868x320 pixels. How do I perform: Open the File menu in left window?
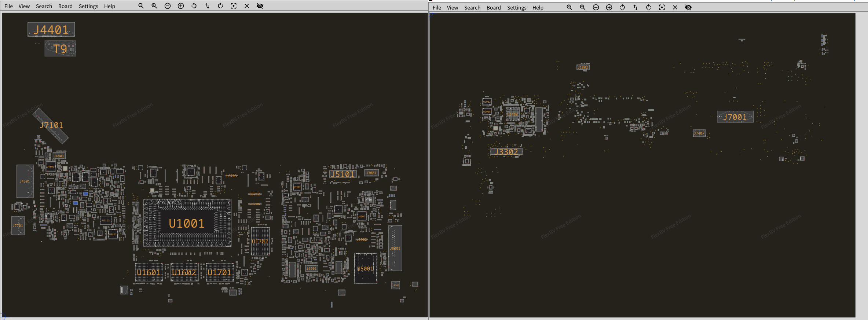click(x=8, y=6)
